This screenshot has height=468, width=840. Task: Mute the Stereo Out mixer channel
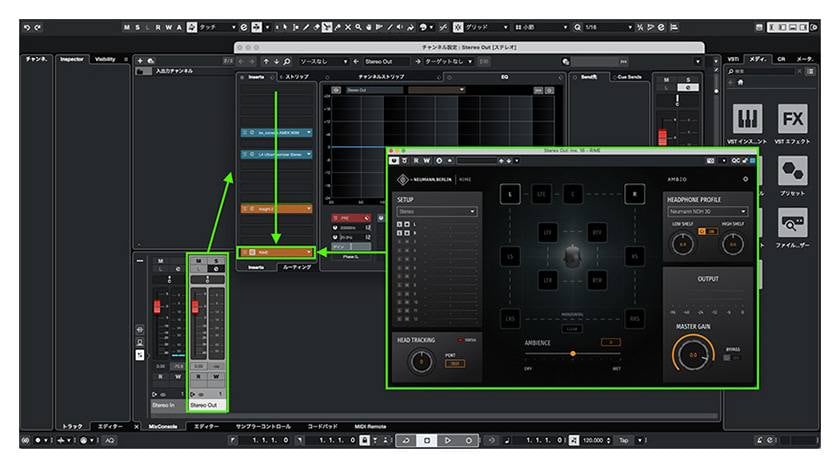pyautogui.click(x=198, y=262)
